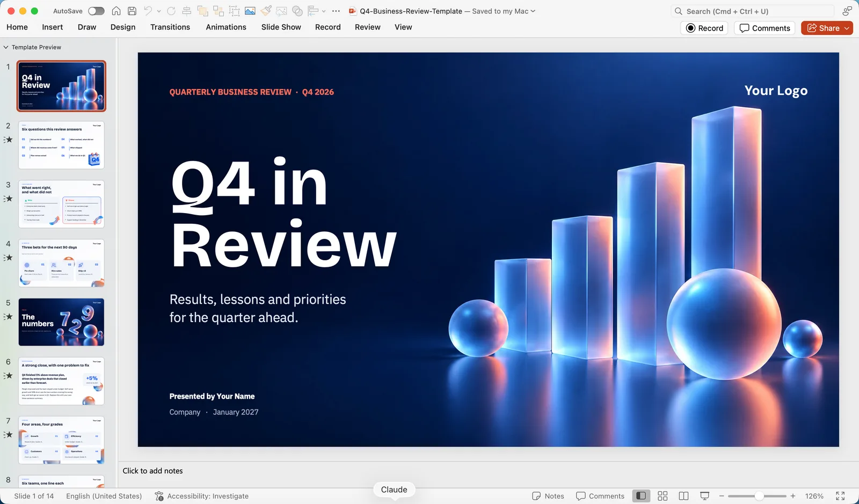Open the Animations tab
859x504 pixels.
click(226, 27)
